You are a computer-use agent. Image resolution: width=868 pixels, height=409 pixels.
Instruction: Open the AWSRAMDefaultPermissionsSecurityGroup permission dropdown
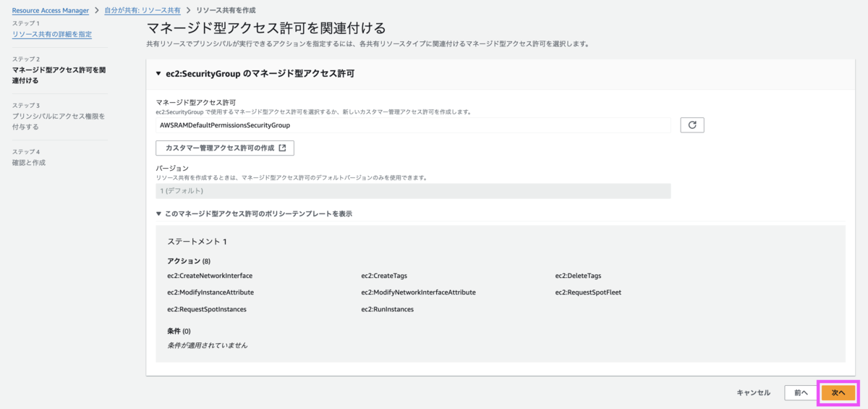pyautogui.click(x=413, y=125)
